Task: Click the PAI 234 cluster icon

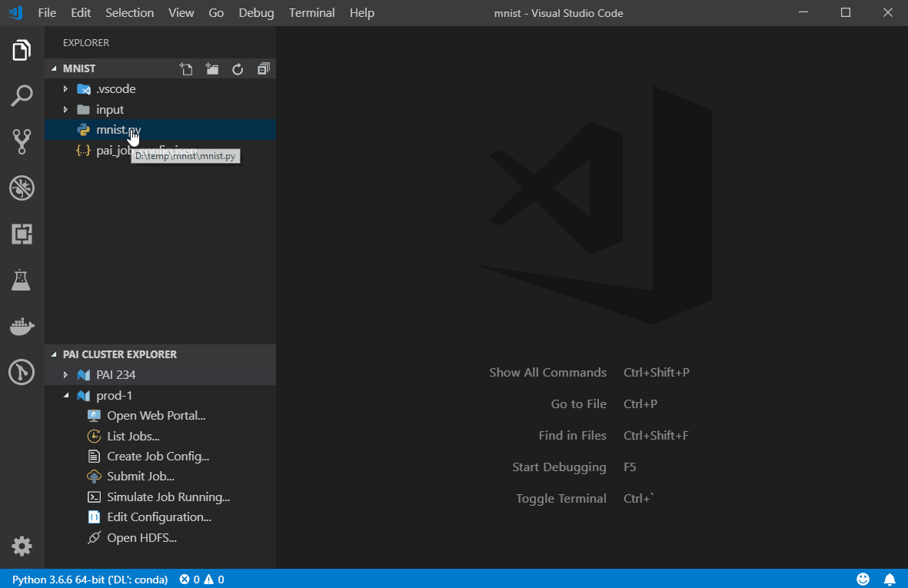Action: pyautogui.click(x=83, y=375)
